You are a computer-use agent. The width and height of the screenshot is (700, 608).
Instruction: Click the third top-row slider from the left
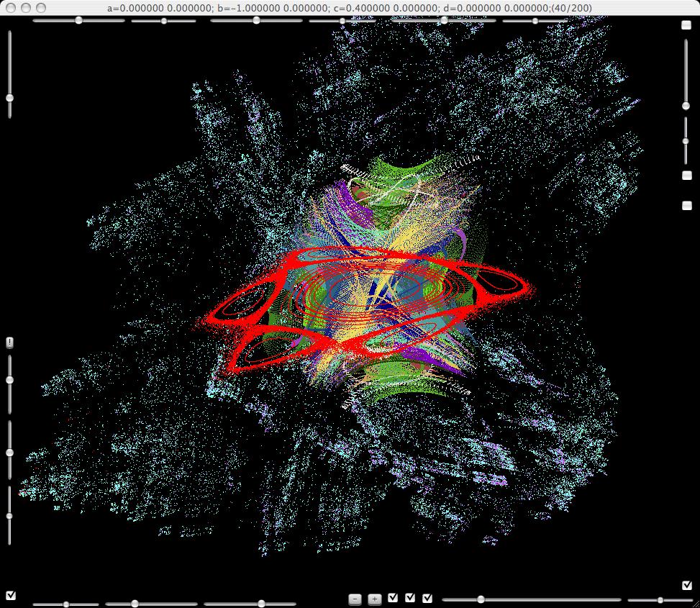click(256, 21)
